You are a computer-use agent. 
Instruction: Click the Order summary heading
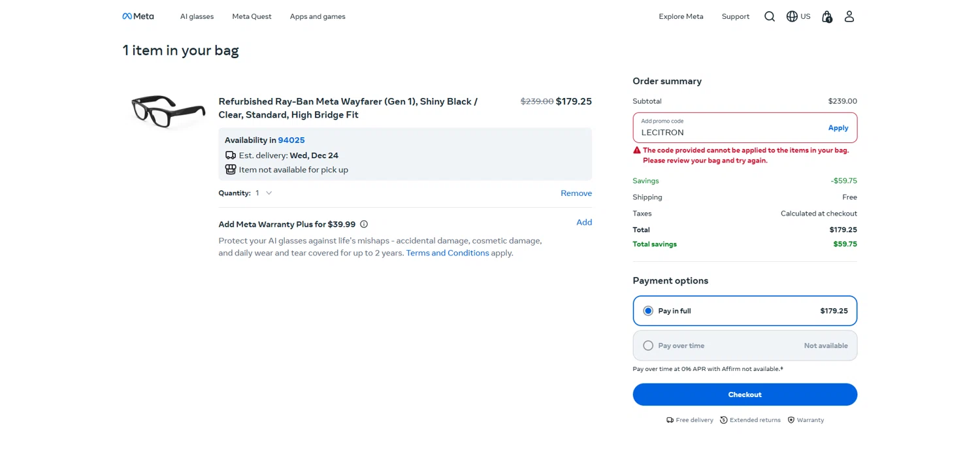point(667,81)
